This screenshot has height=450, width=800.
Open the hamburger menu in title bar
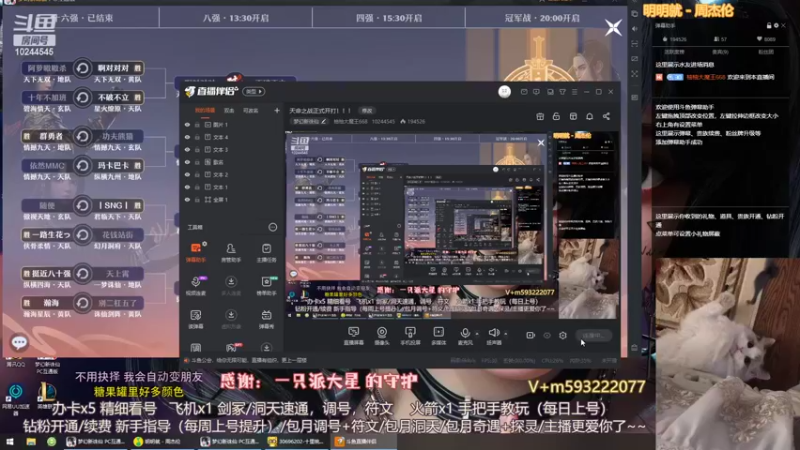tap(574, 92)
